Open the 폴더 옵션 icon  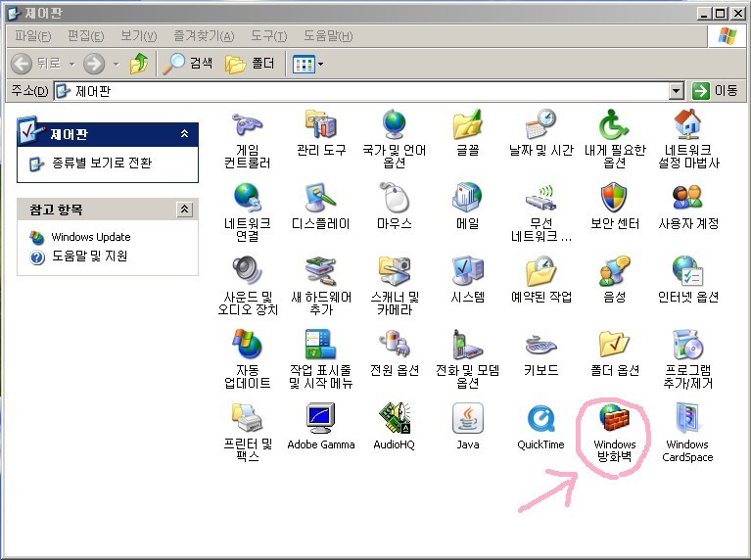click(614, 344)
